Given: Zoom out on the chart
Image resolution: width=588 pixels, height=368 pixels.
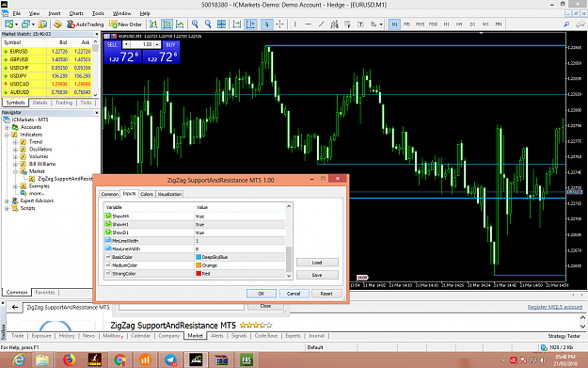Looking at the screenshot, I should [x=208, y=24].
